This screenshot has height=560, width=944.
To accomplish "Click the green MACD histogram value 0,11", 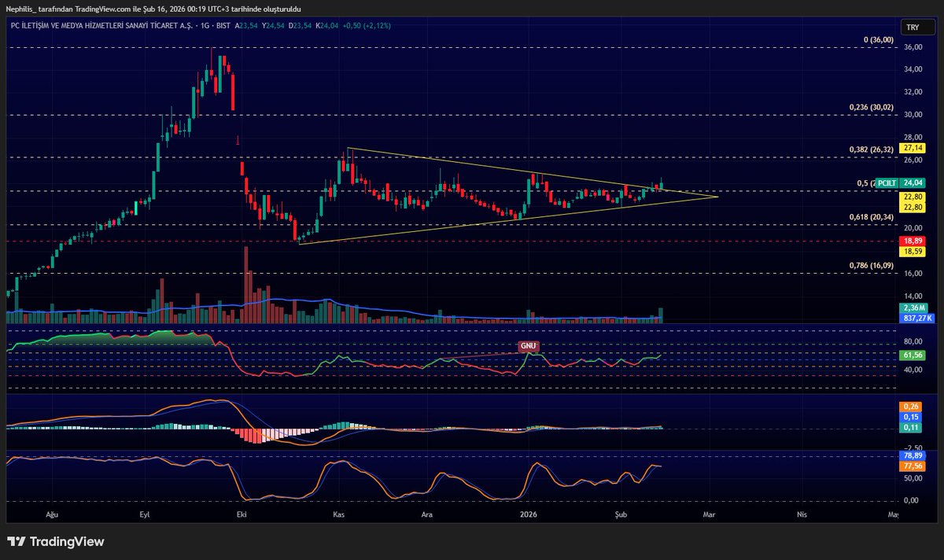I will coord(912,427).
